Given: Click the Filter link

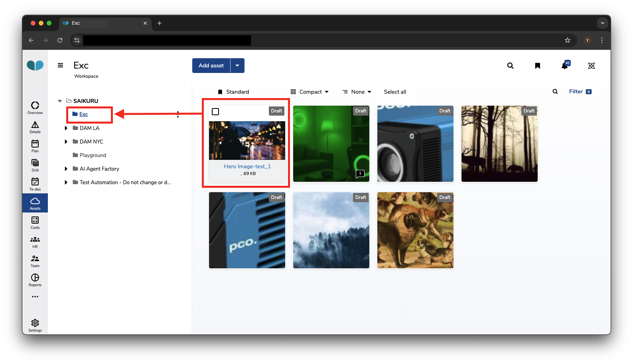Looking at the screenshot, I should (576, 92).
